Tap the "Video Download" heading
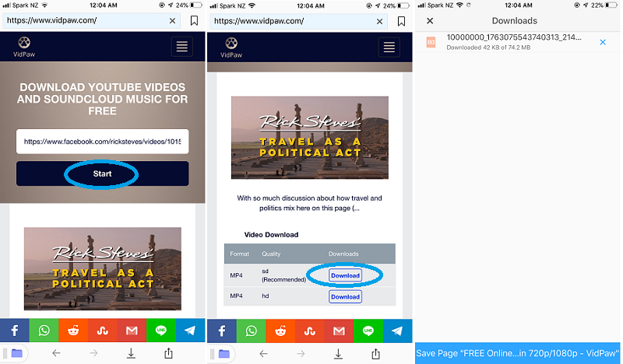Image resolution: width=623 pixels, height=364 pixels. pos(271,235)
